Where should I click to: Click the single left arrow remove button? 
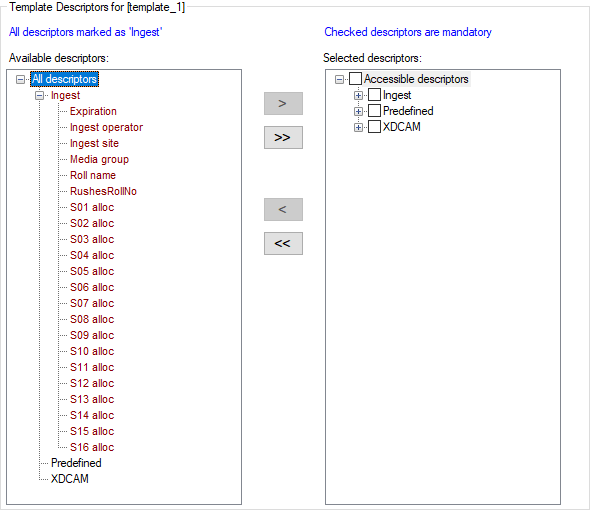click(x=283, y=209)
